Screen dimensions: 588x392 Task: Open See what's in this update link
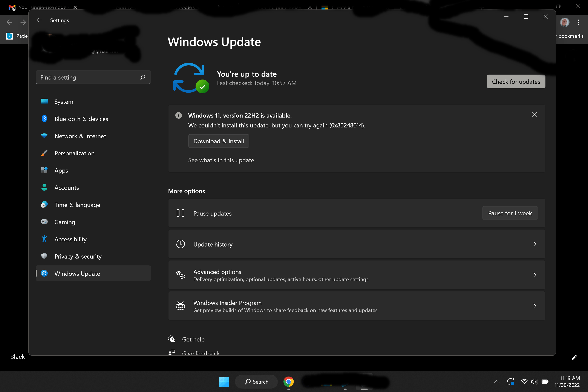point(221,160)
